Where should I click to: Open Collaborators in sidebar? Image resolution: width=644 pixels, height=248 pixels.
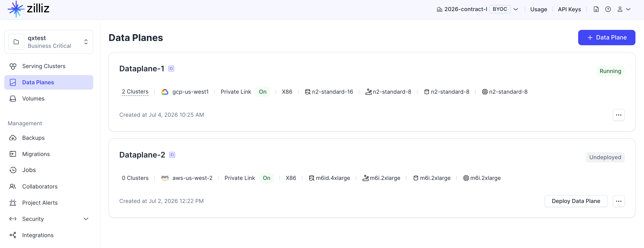click(49, 186)
